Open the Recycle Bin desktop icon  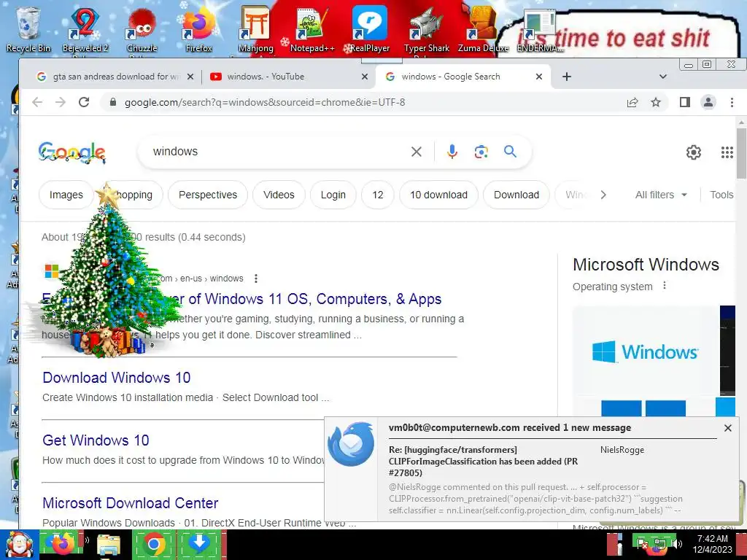click(x=28, y=28)
